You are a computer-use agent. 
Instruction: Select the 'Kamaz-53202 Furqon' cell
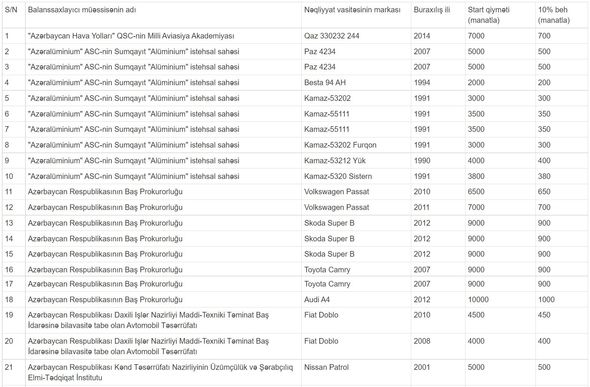click(340, 145)
